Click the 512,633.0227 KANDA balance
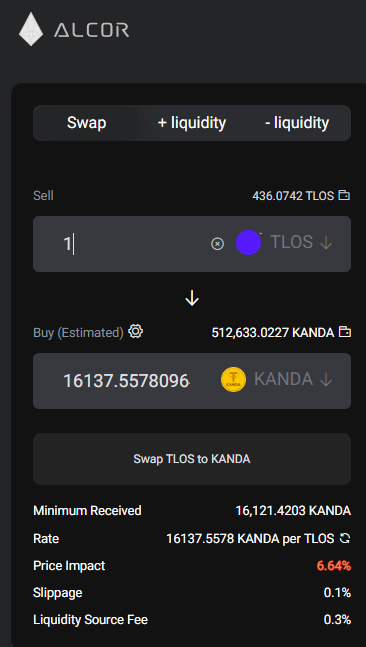The image size is (366, 647). (x=273, y=332)
